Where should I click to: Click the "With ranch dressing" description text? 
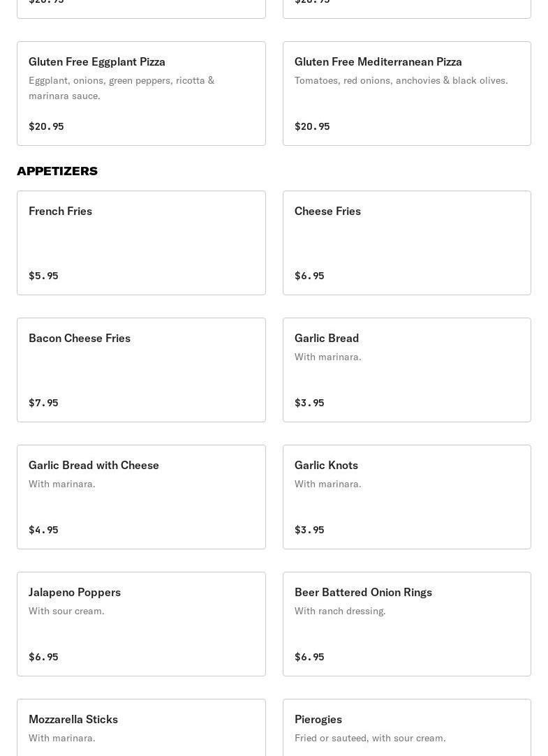pos(340,611)
